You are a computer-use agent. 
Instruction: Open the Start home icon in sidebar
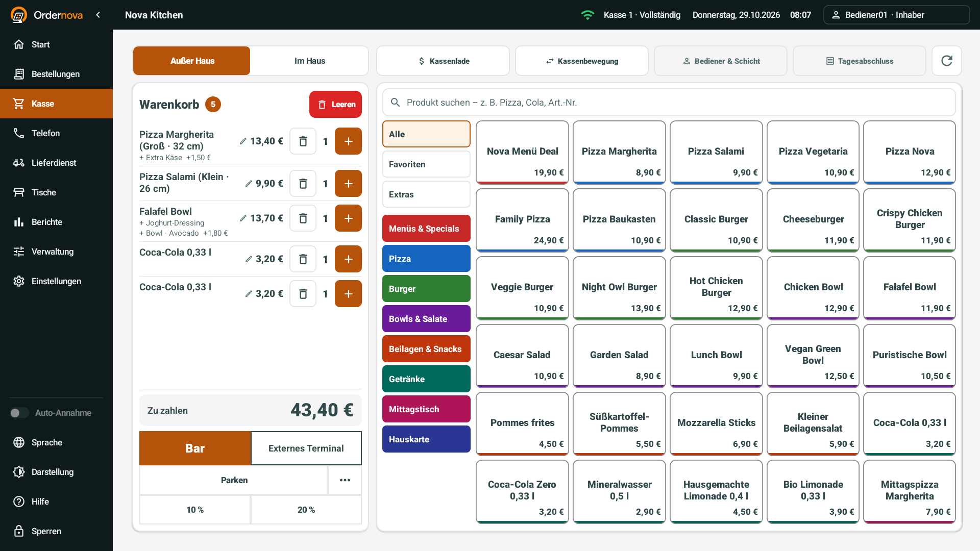(x=19, y=44)
